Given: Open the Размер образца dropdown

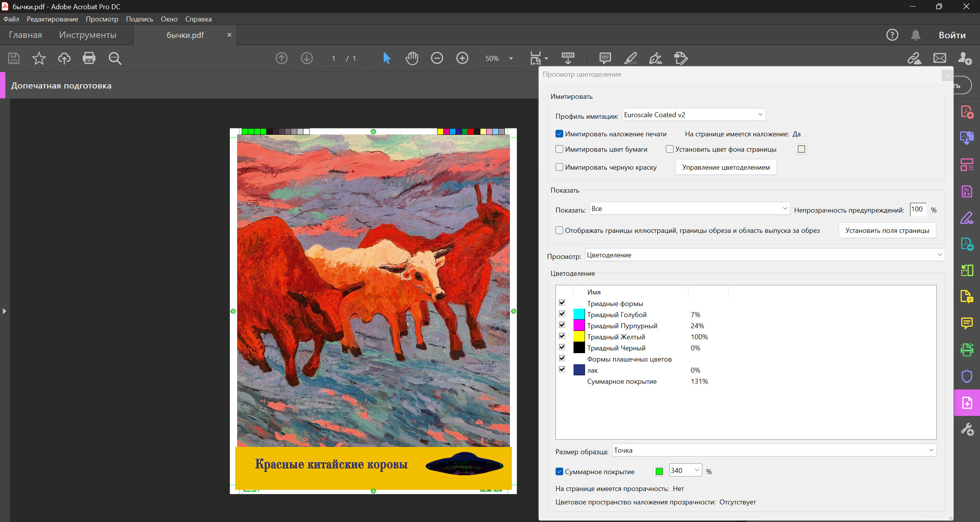Looking at the screenshot, I should (774, 450).
